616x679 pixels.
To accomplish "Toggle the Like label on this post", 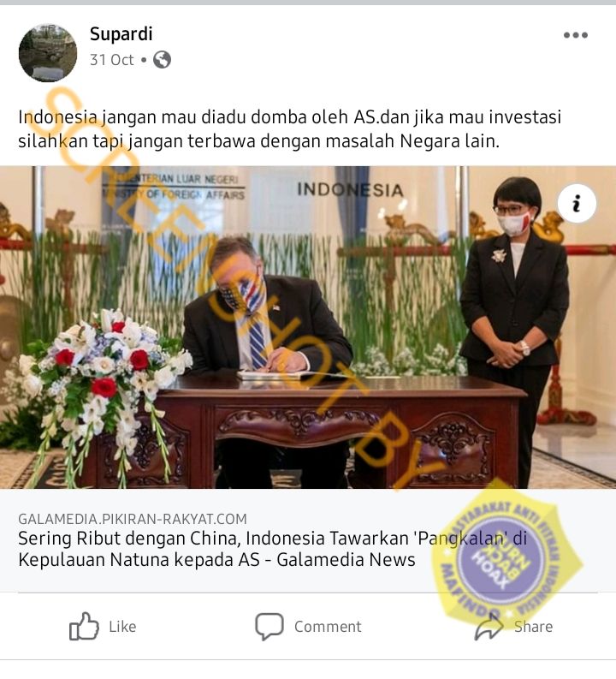I will (x=122, y=627).
